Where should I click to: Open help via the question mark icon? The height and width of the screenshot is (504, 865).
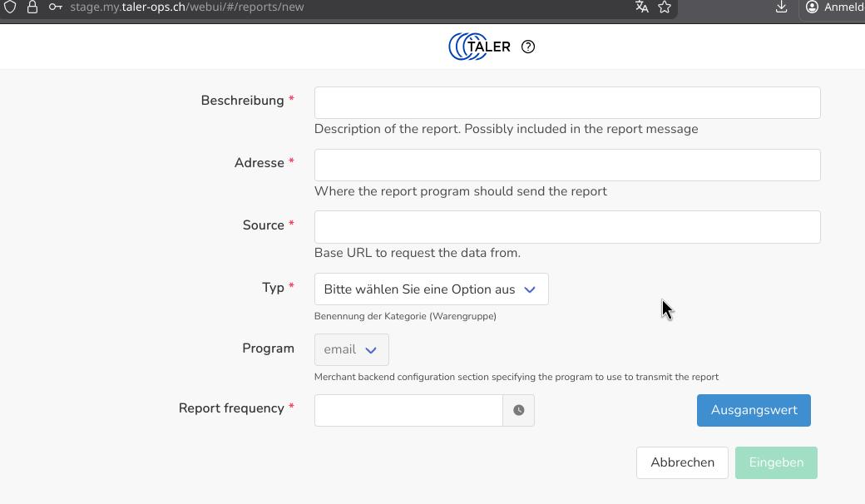(528, 47)
